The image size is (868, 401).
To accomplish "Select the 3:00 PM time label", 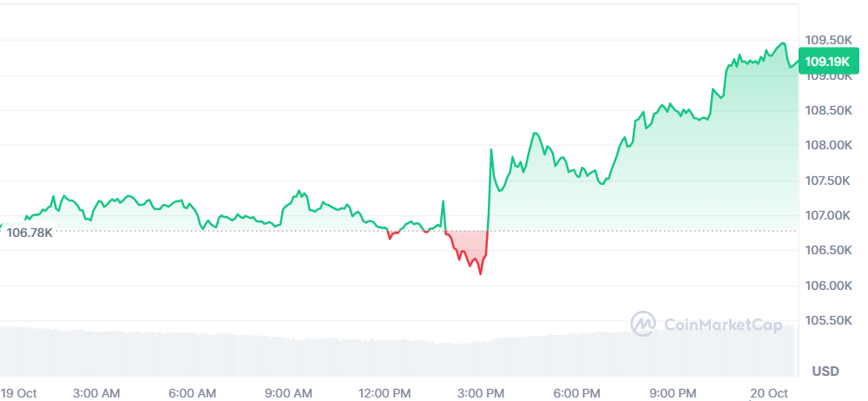I will [x=481, y=393].
